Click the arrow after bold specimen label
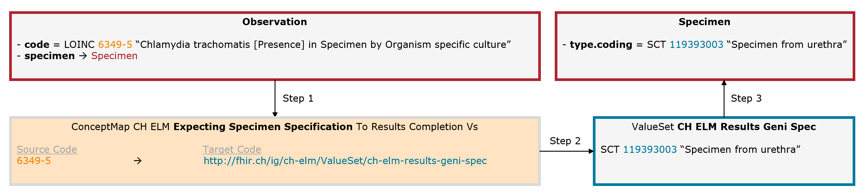The image size is (868, 196). click(83, 56)
